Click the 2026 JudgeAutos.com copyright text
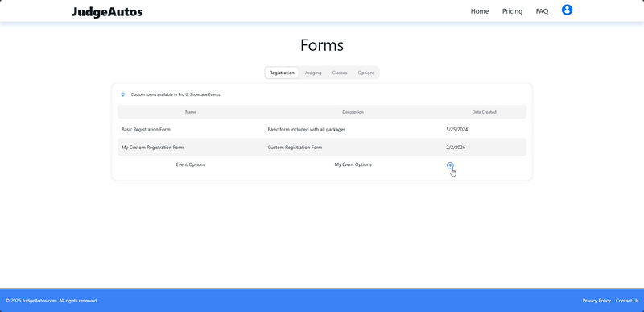The width and height of the screenshot is (644, 312). 52,301
